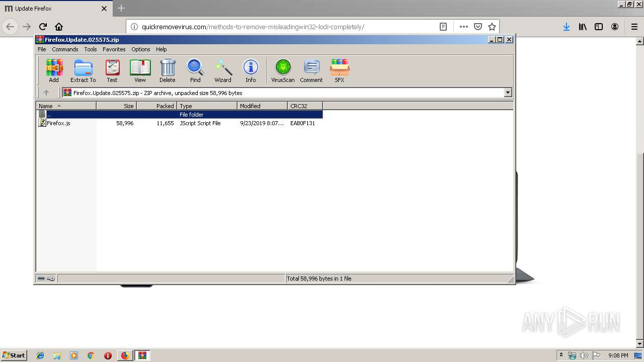Open Firefox account icon

615,27
